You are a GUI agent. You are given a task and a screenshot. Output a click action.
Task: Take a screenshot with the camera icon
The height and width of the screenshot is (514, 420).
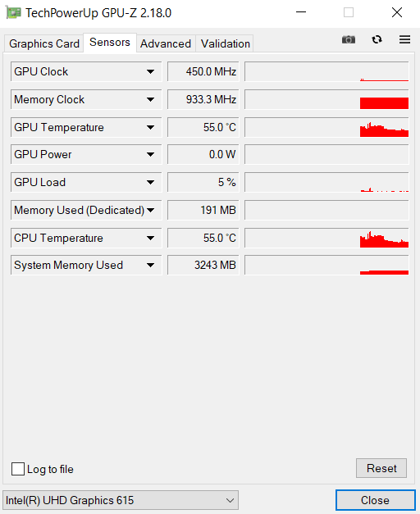[349, 39]
